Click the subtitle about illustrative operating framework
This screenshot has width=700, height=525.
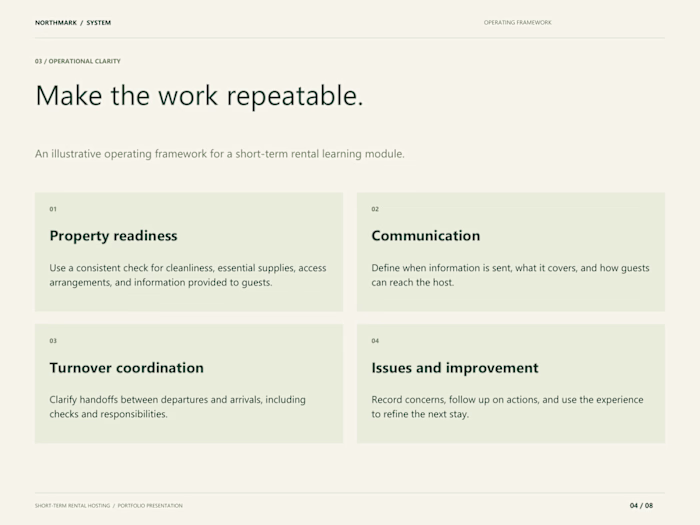(x=220, y=154)
